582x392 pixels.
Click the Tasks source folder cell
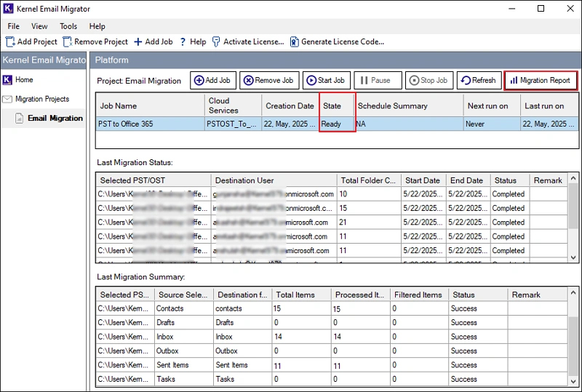pos(184,379)
